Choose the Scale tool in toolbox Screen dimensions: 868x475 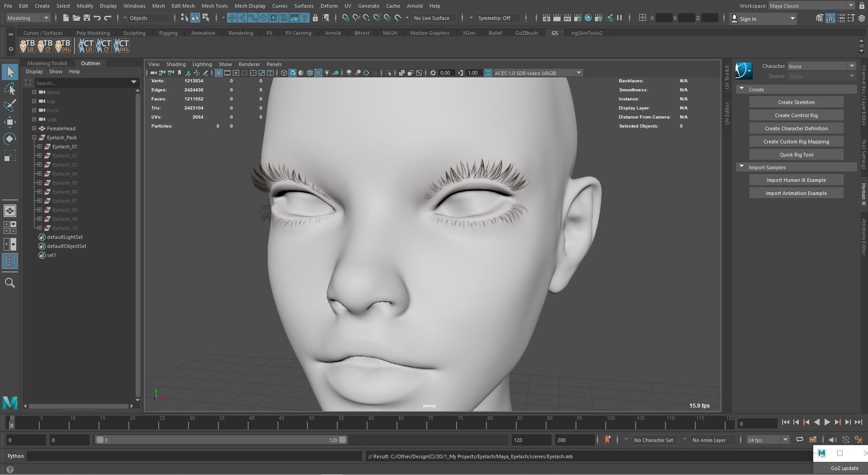click(x=10, y=156)
